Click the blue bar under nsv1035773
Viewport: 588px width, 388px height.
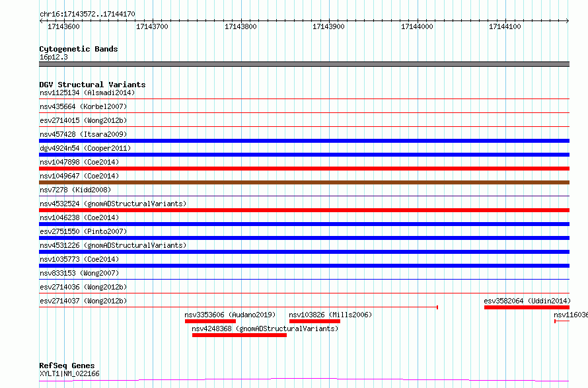coord(304,266)
